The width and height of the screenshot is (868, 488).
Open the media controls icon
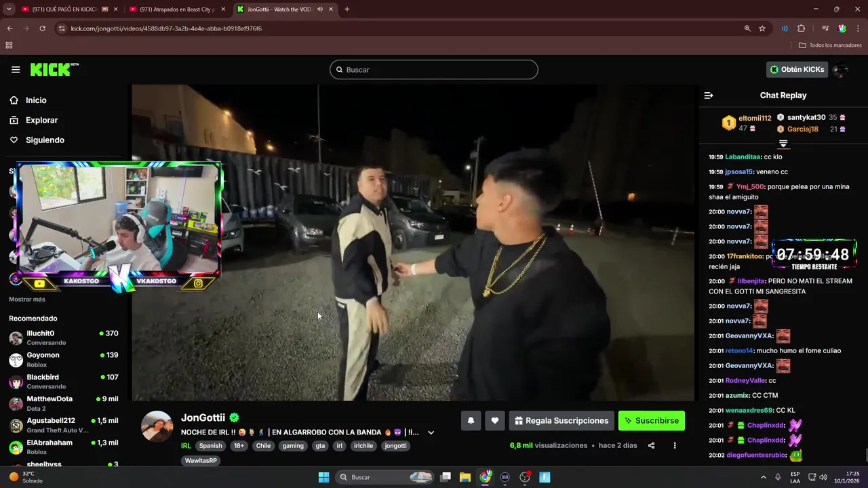pyautogui.click(x=825, y=28)
